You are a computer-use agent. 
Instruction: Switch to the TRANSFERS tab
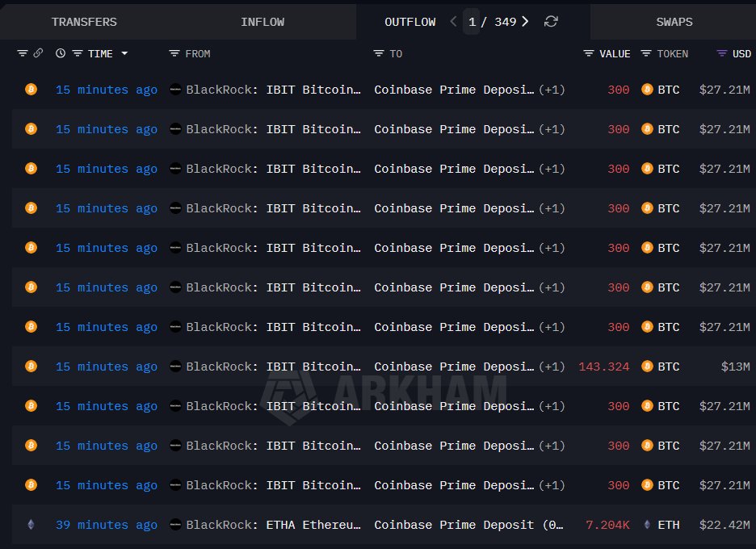tap(84, 22)
